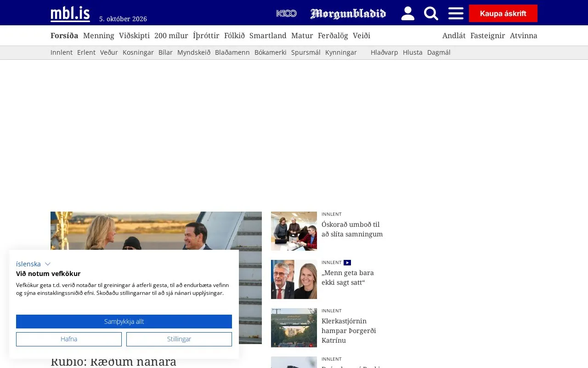Open headline „Menn geta bara ekki sagt satt“
This screenshot has height=368, width=588.
[348, 277]
